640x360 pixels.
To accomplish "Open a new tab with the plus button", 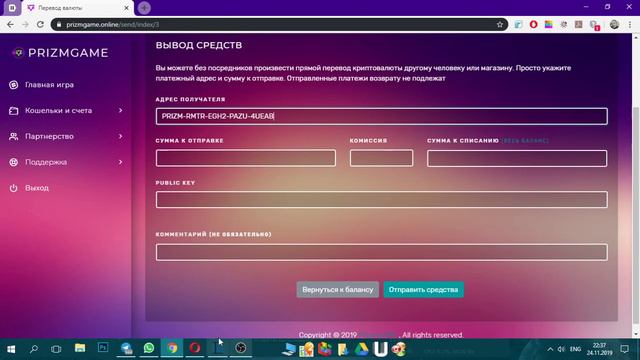I will (144, 8).
